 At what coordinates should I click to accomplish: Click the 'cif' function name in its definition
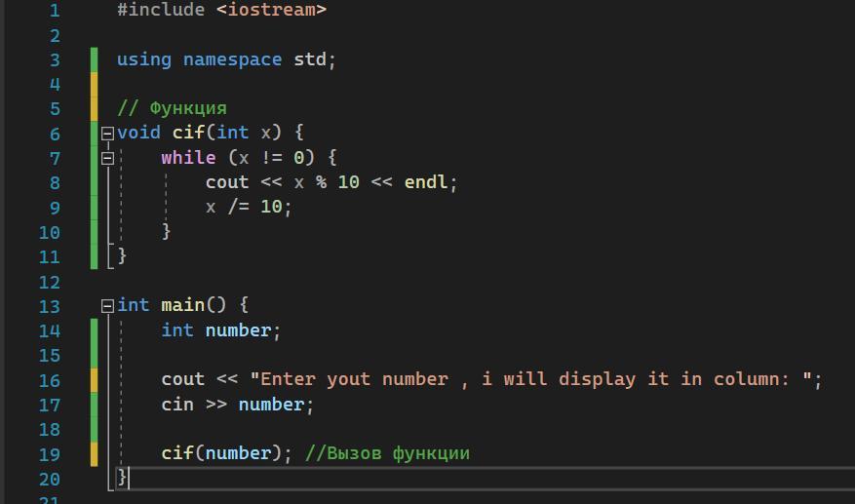point(188,133)
